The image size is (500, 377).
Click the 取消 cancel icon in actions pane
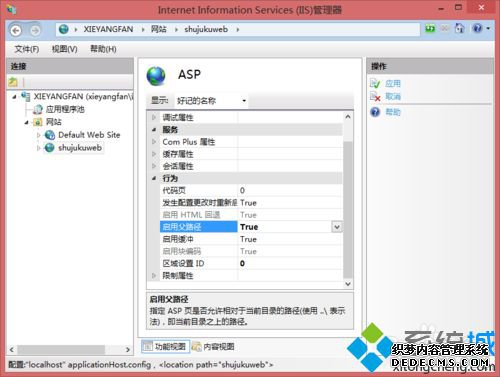(x=375, y=97)
